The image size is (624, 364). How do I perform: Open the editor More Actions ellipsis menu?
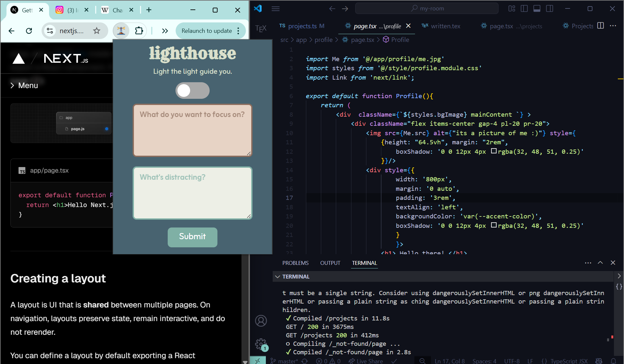click(613, 26)
